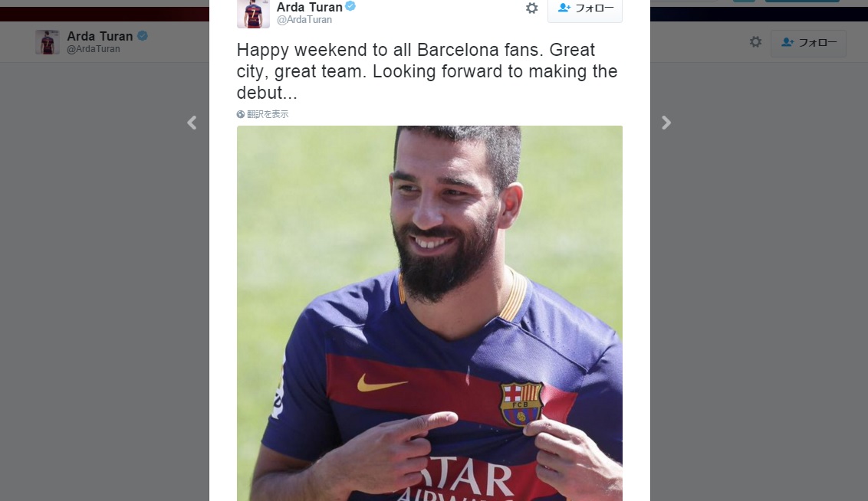This screenshot has height=501, width=868.
Task: Click the person-plus icon on the dimmed フォロー button
Action: coord(787,42)
